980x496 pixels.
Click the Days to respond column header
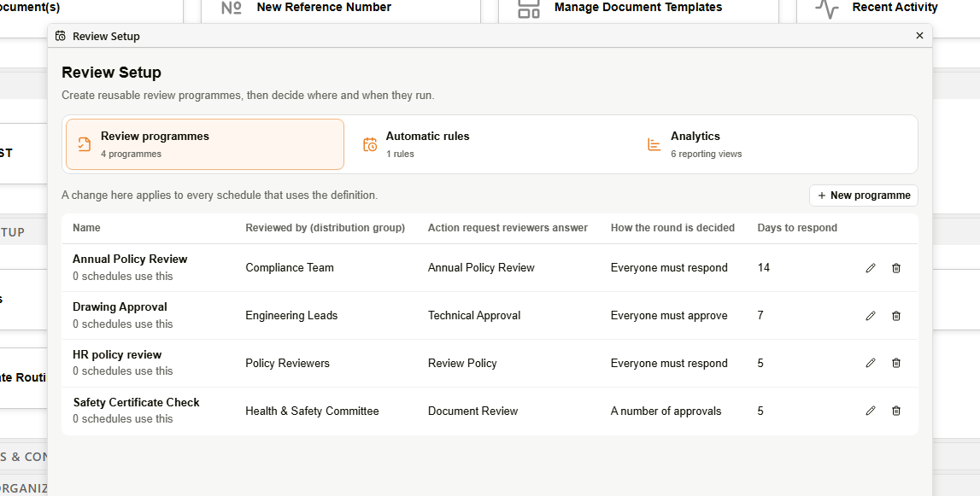(x=797, y=228)
